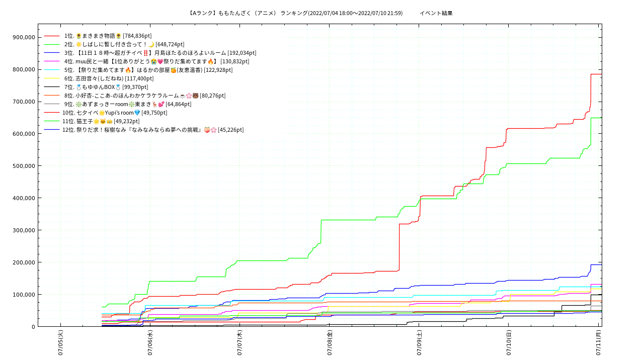Click the y-axis origin label 0
Screen dimensions: 644x362
pyautogui.click(x=33, y=327)
